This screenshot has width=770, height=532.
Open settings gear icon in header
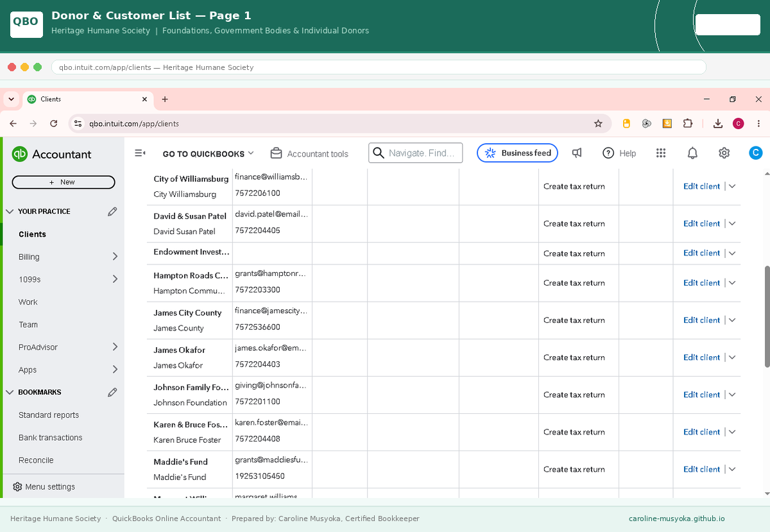(724, 153)
